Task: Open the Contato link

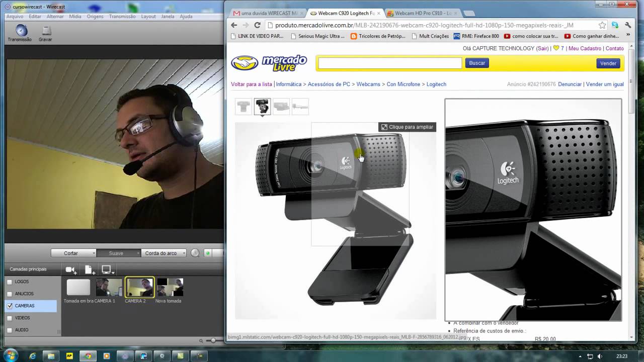Action: [615, 48]
